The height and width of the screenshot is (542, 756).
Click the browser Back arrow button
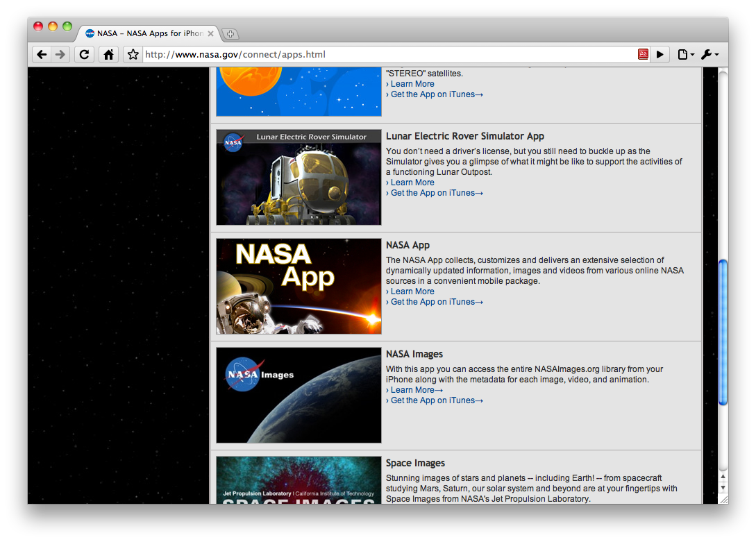(x=42, y=54)
